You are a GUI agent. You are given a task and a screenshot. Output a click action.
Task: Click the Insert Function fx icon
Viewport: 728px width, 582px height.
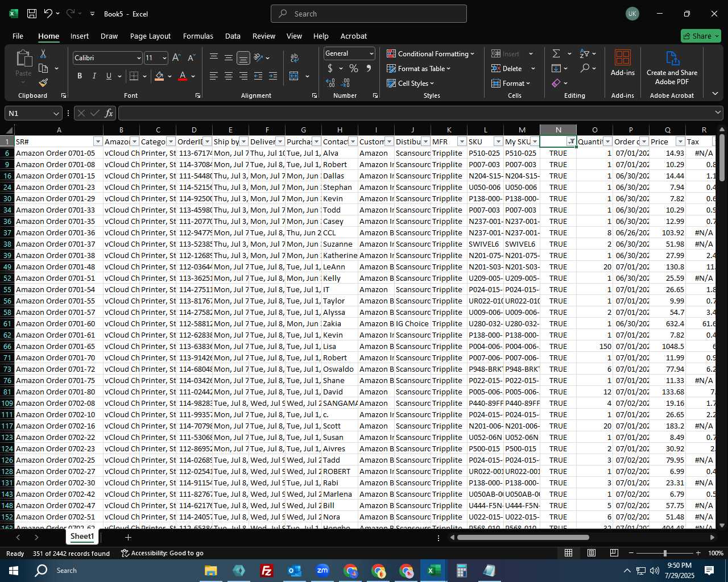coord(109,113)
